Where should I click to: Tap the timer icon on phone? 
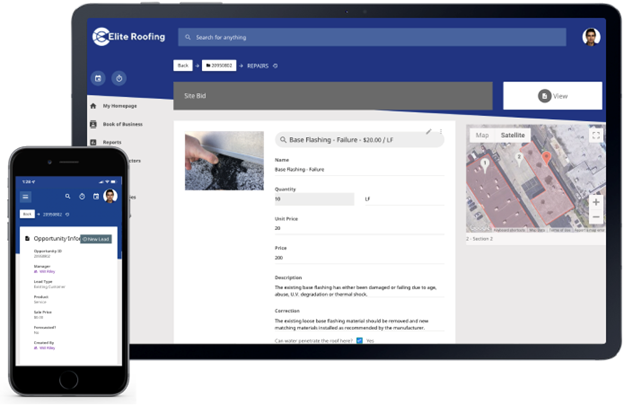[82, 196]
